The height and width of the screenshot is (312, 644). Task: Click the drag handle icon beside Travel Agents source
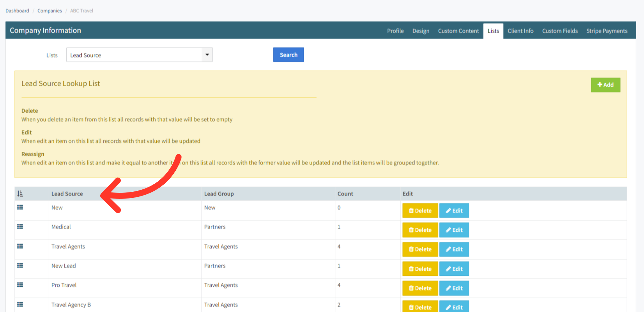click(x=20, y=246)
